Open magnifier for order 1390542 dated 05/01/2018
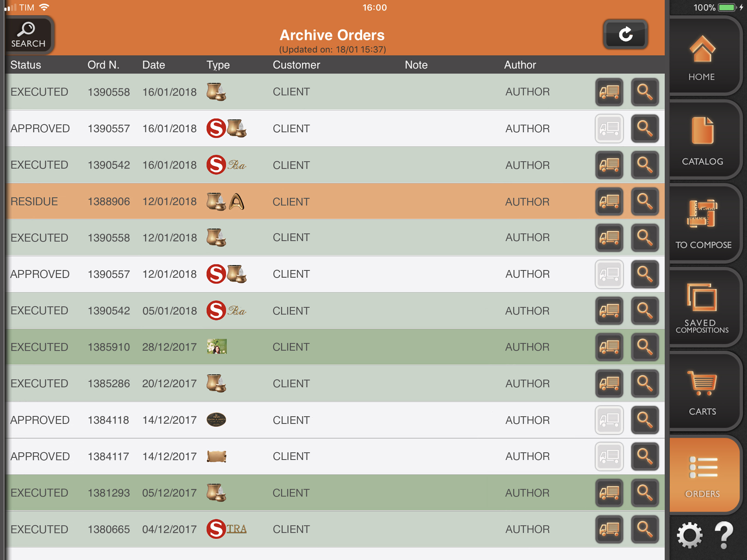The width and height of the screenshot is (747, 560). point(645,310)
